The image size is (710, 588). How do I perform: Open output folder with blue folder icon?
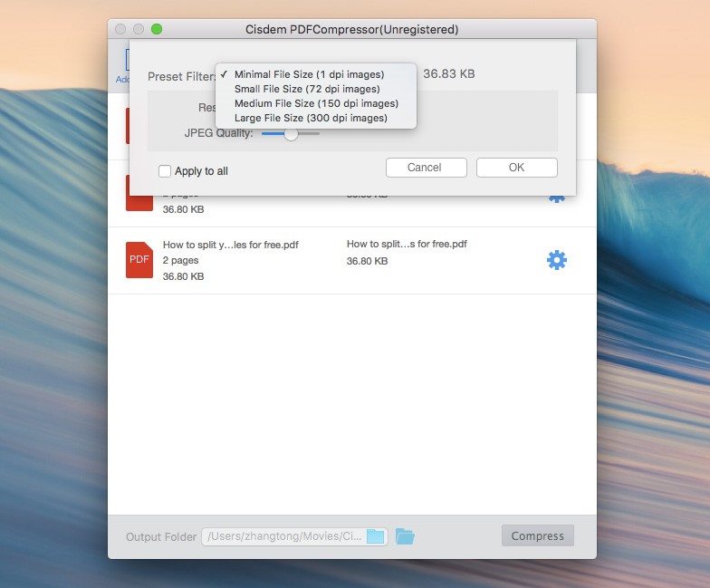coord(405,536)
